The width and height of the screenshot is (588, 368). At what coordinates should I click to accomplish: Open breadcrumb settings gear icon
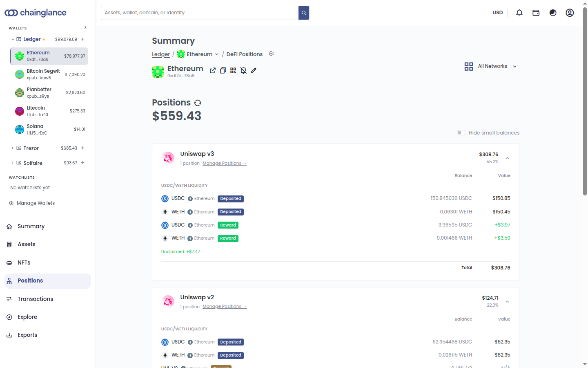271,54
